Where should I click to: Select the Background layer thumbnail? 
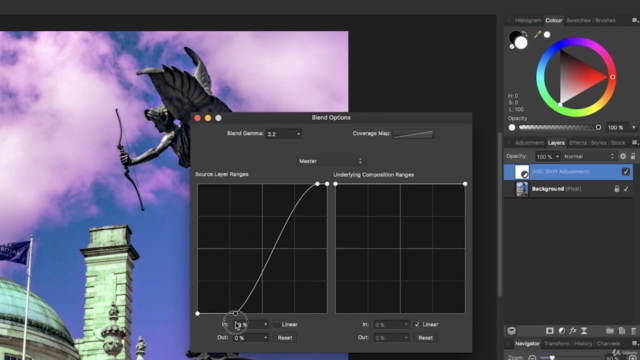(522, 189)
